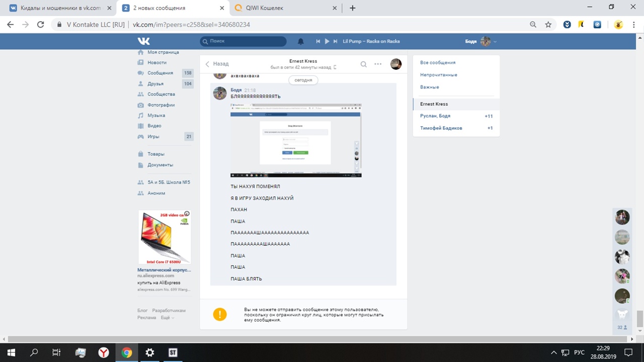Click the VK search field

point(244,41)
